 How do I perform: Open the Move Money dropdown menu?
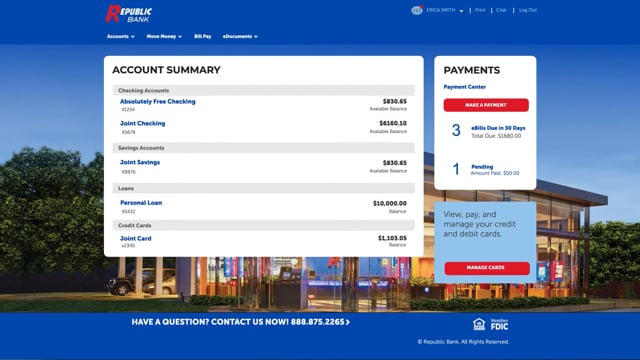pos(164,36)
